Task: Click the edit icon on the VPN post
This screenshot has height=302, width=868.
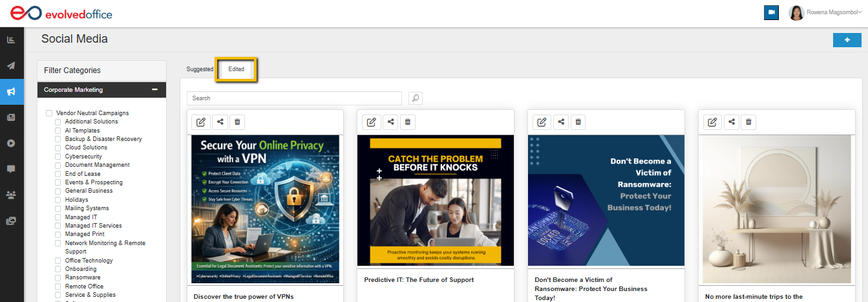Action: pos(201,122)
